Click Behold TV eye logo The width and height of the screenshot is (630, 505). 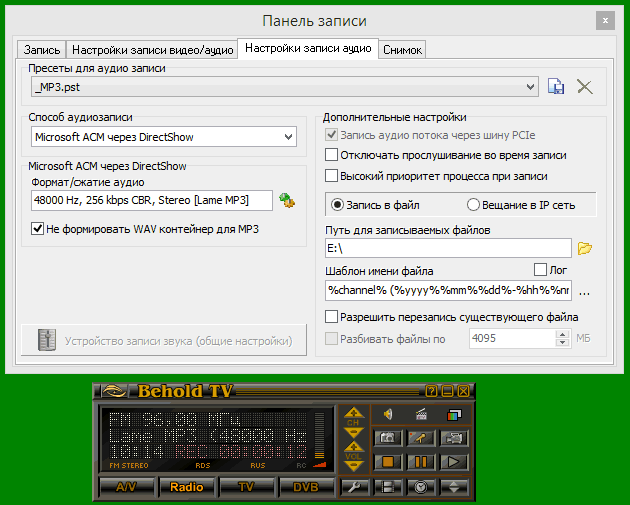(114, 391)
